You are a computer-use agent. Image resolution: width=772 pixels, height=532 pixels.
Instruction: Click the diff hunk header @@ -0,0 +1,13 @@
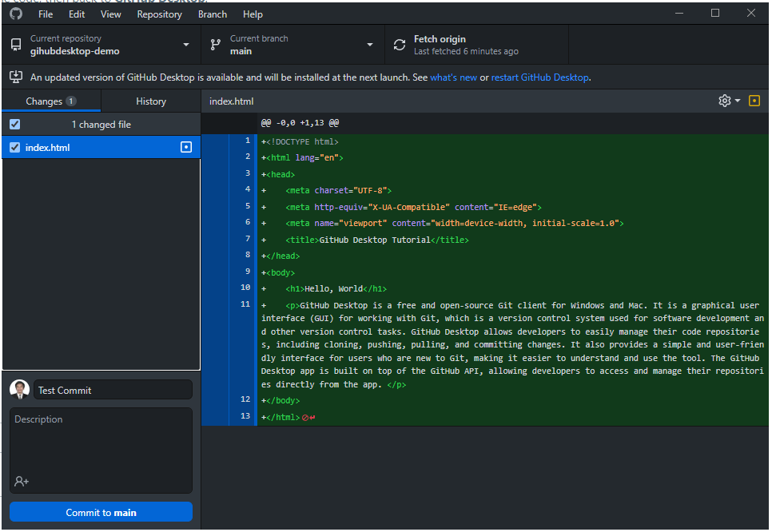[x=300, y=122]
